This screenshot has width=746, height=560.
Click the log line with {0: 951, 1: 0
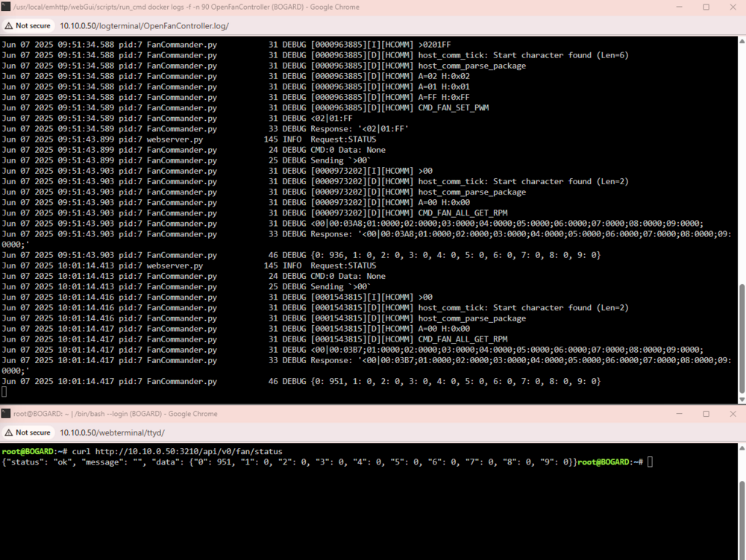click(x=301, y=381)
